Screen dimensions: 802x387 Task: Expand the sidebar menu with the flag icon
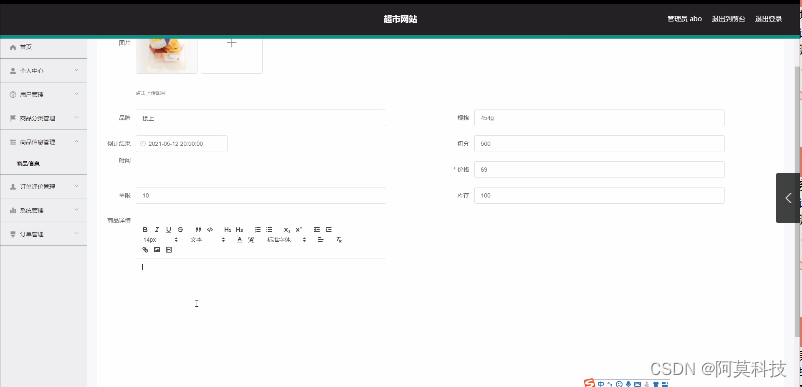pos(43,118)
